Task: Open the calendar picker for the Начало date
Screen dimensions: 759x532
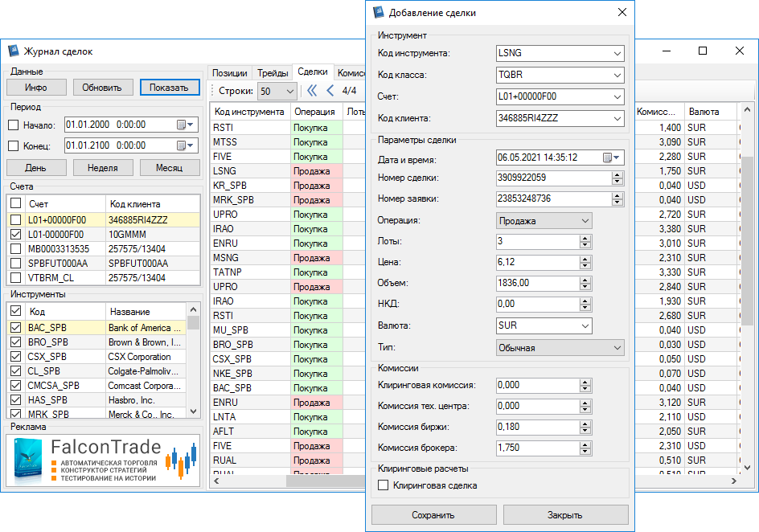Action: tap(186, 125)
